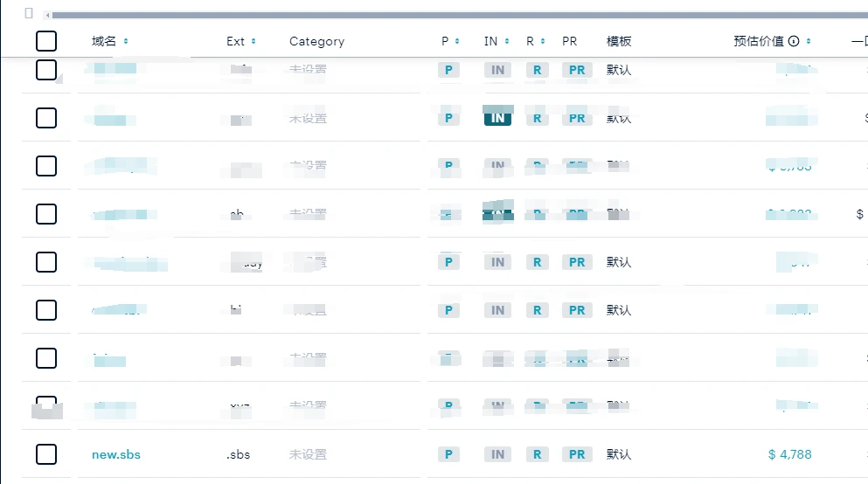Check the checkbox for new.sbs domain
868x484 pixels.
click(x=46, y=454)
